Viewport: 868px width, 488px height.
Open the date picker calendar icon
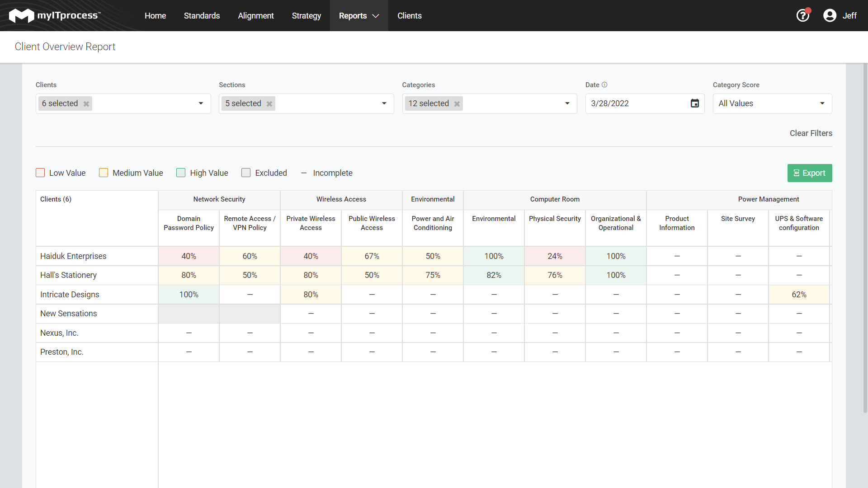pyautogui.click(x=695, y=103)
